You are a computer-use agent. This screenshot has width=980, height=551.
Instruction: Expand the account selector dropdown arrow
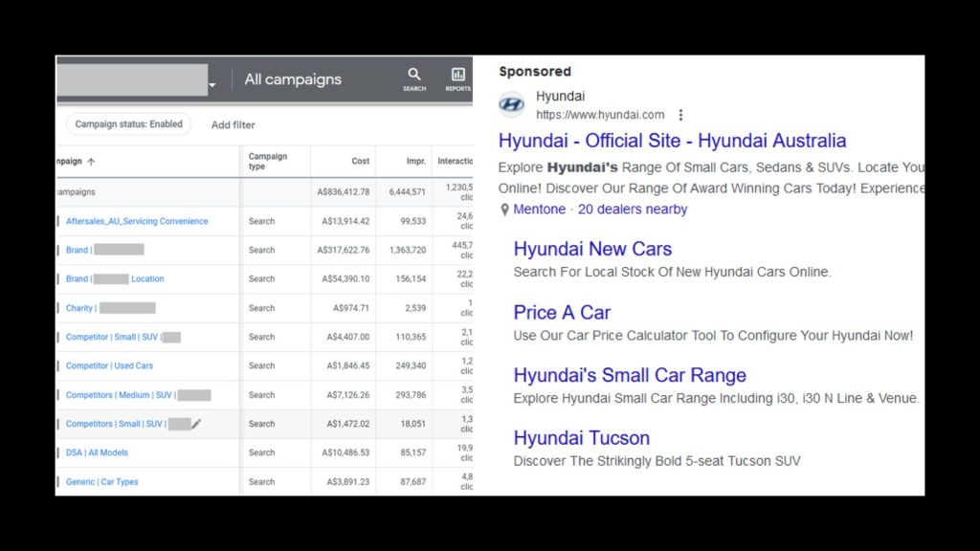click(212, 85)
